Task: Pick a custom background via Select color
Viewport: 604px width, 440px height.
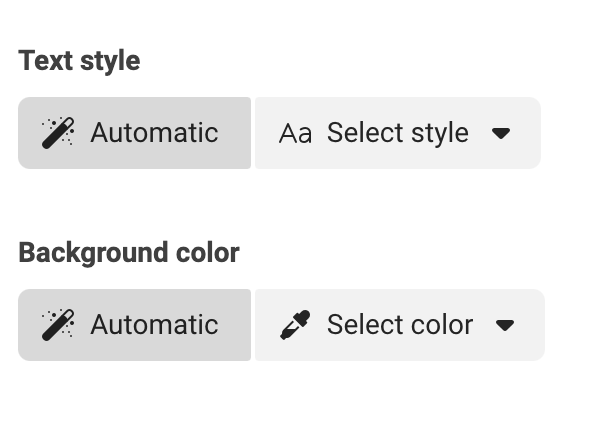Action: (400, 325)
